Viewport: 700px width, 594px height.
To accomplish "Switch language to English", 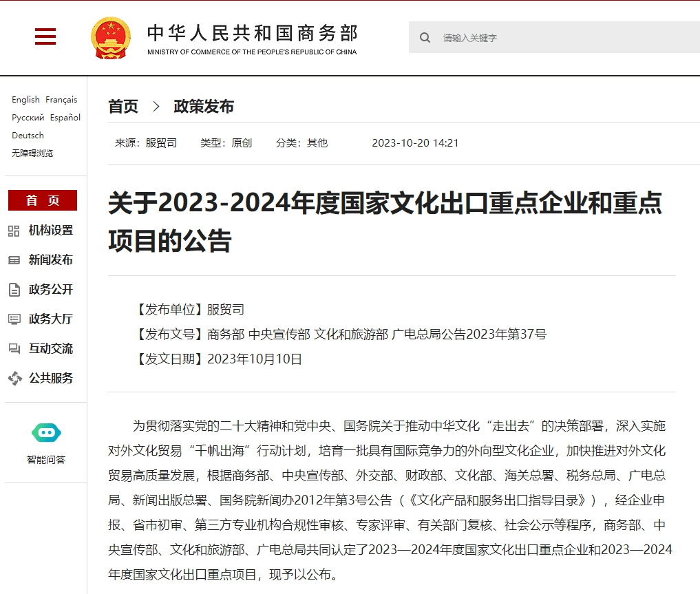I will point(25,100).
